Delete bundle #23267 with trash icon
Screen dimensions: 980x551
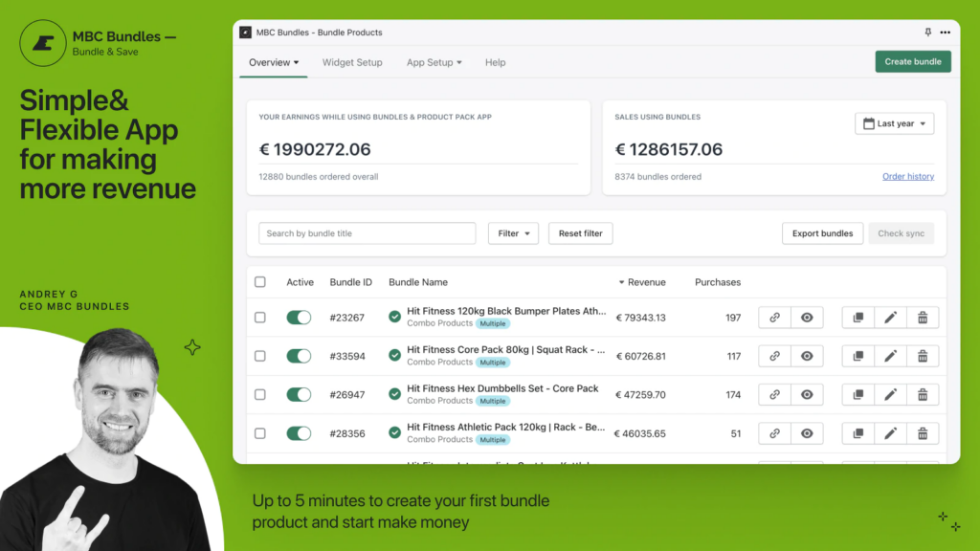(923, 318)
